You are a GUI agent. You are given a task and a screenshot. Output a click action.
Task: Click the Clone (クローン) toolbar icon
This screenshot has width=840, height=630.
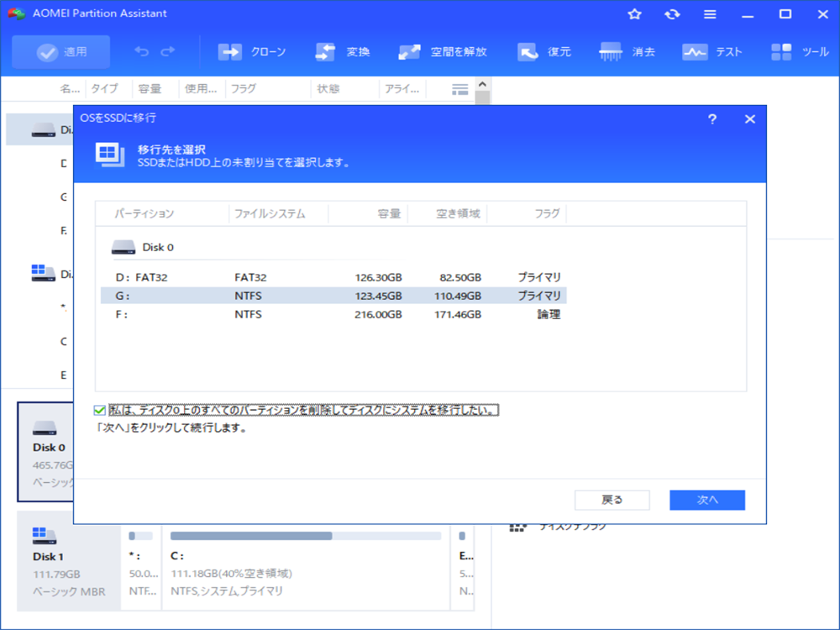tap(230, 52)
